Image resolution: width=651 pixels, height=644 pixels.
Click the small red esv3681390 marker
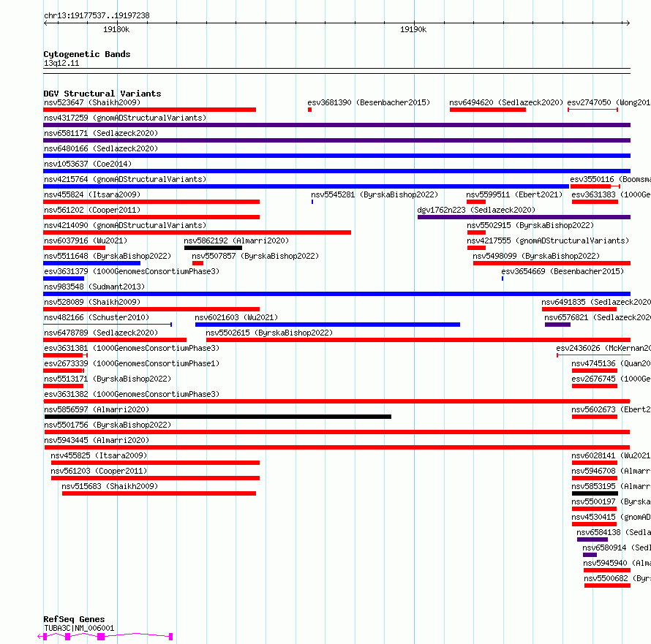pos(309,110)
